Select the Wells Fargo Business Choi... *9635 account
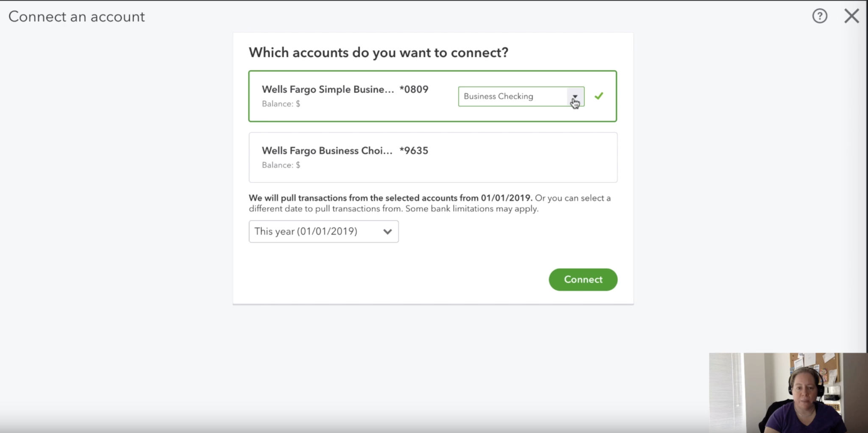This screenshot has height=433, width=868. (433, 157)
